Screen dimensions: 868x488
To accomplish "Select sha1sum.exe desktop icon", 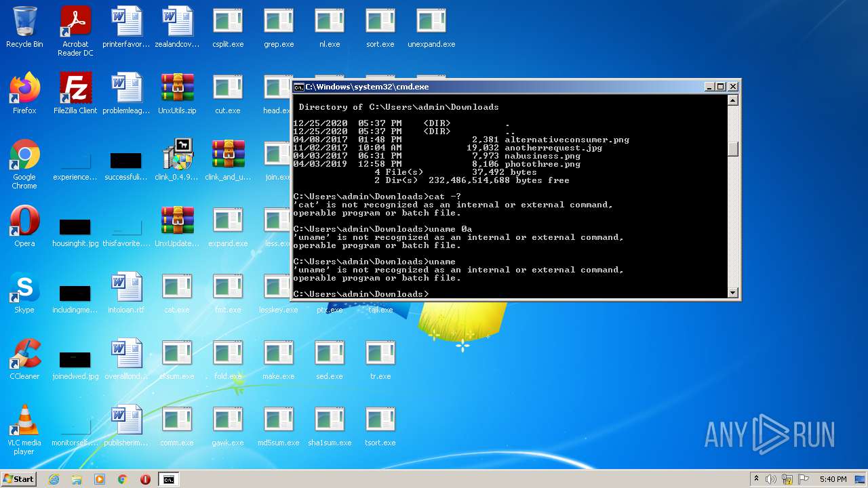I will pyautogui.click(x=330, y=426).
